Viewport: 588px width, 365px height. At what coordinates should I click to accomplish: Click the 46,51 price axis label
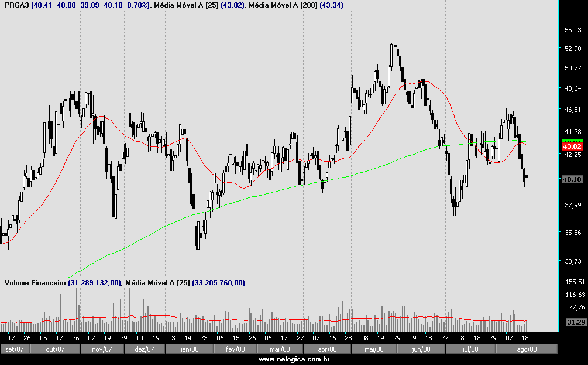click(x=573, y=110)
